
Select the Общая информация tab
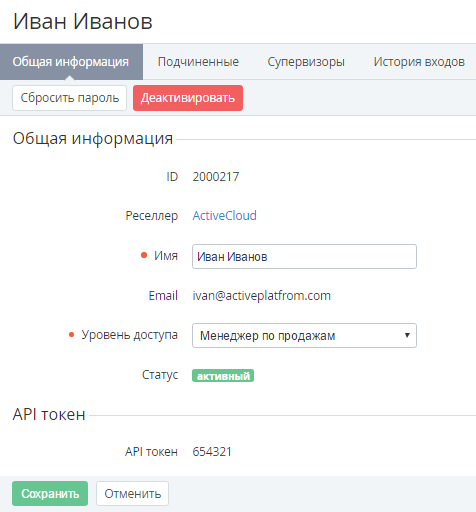[71, 62]
